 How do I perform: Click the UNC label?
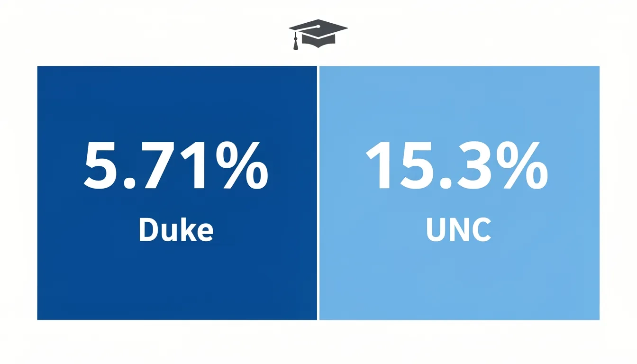click(458, 230)
